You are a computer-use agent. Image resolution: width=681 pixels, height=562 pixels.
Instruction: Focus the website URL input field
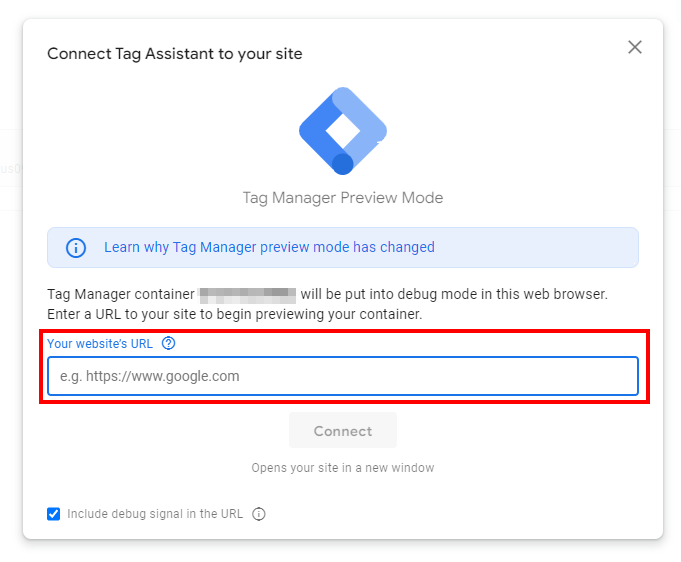343,376
